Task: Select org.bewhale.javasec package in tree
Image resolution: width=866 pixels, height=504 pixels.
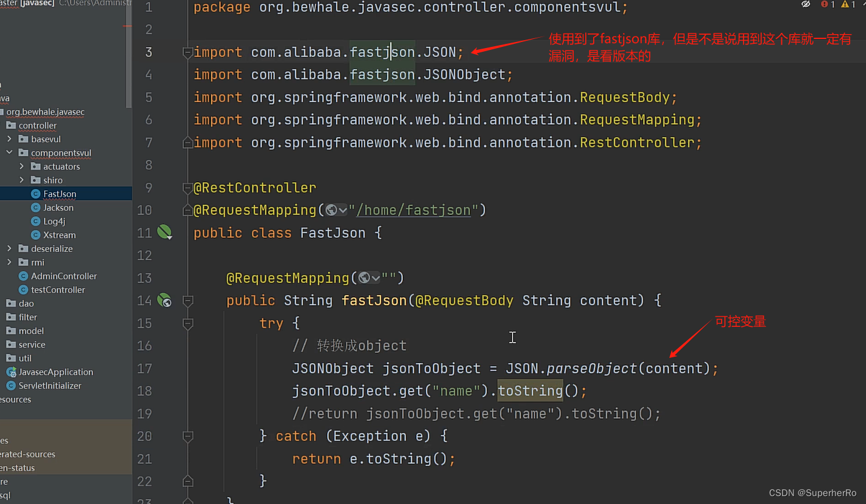Action: [x=45, y=112]
